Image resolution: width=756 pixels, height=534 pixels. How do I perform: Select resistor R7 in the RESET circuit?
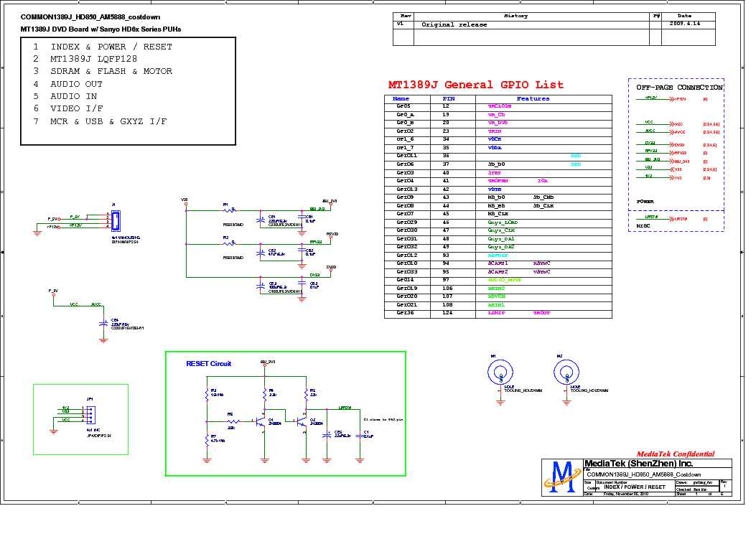[x=207, y=439]
